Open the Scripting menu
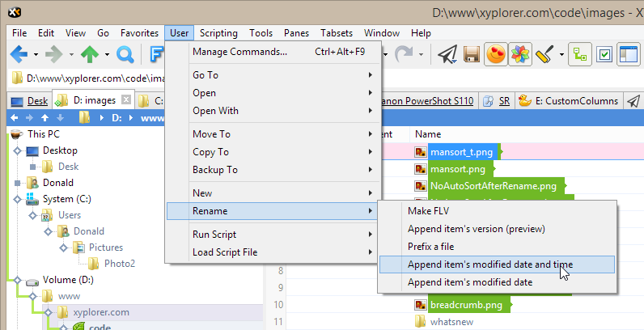 [218, 33]
